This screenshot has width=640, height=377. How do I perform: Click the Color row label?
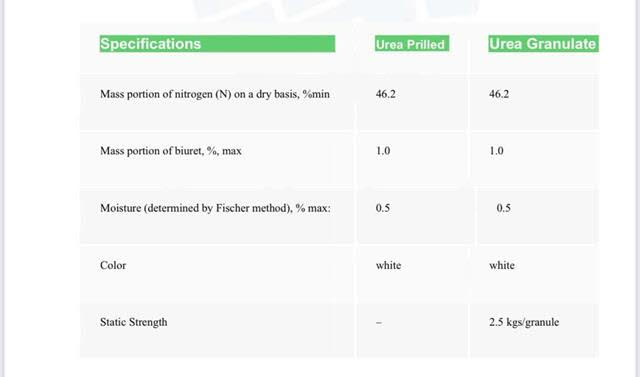pyautogui.click(x=113, y=265)
